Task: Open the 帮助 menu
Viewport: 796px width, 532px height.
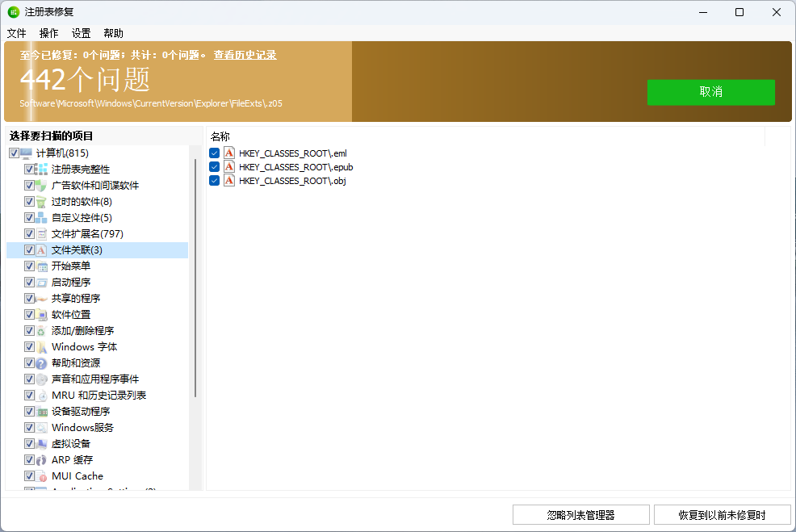Action: [113, 34]
